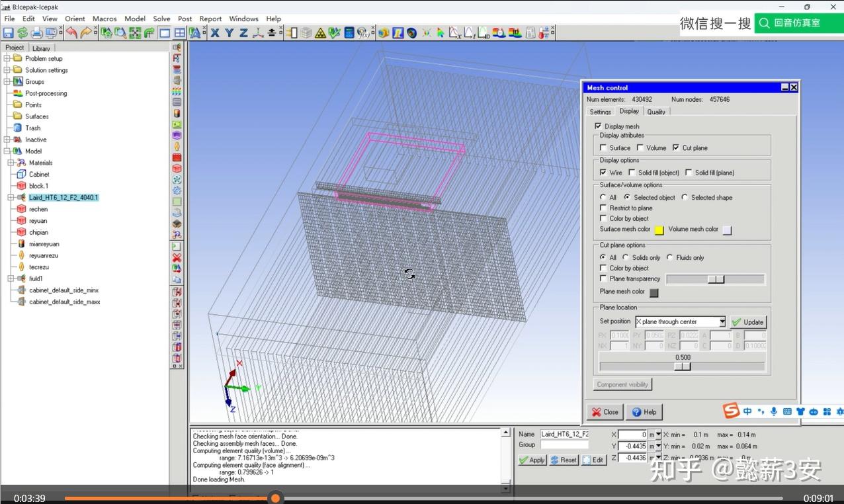The image size is (844, 504).
Task: Click the Zoom to fit toolbar icon
Action: (x=136, y=32)
